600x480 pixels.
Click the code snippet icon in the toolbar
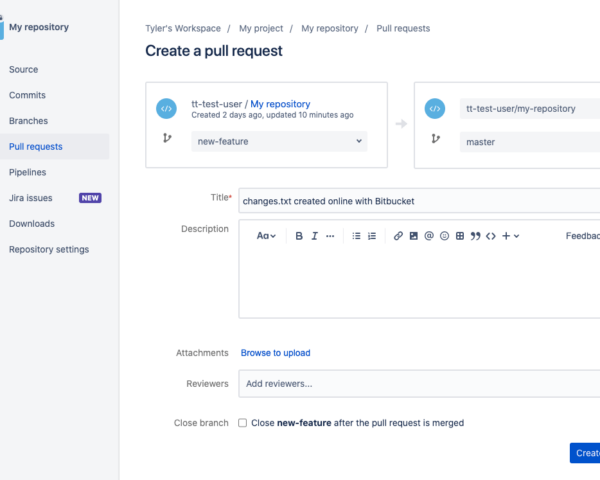tap(491, 236)
